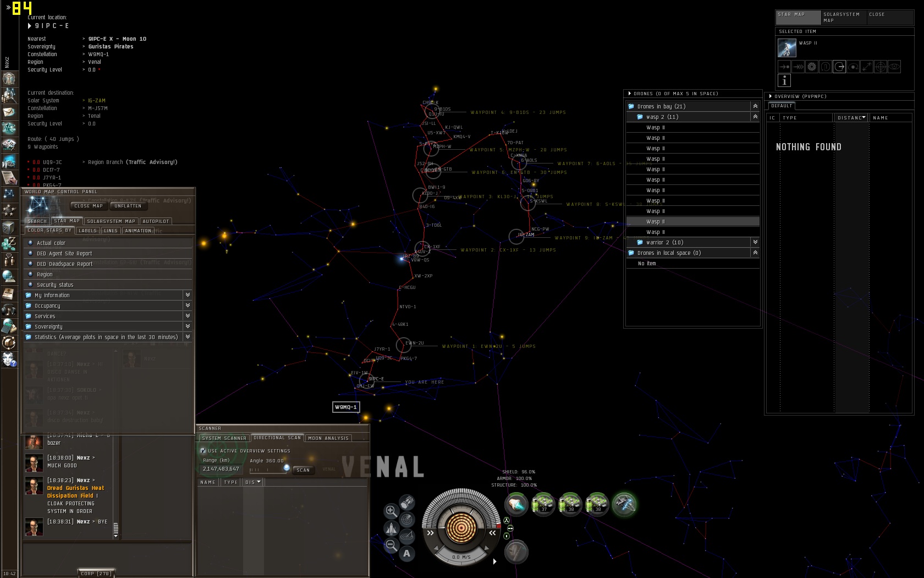The width and height of the screenshot is (924, 578).
Task: Click the Unflatten button
Action: [128, 206]
